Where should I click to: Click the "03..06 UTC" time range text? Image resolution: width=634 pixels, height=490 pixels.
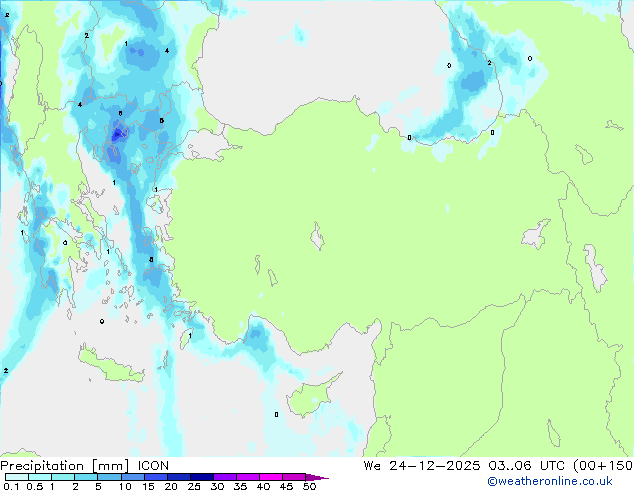point(526,466)
